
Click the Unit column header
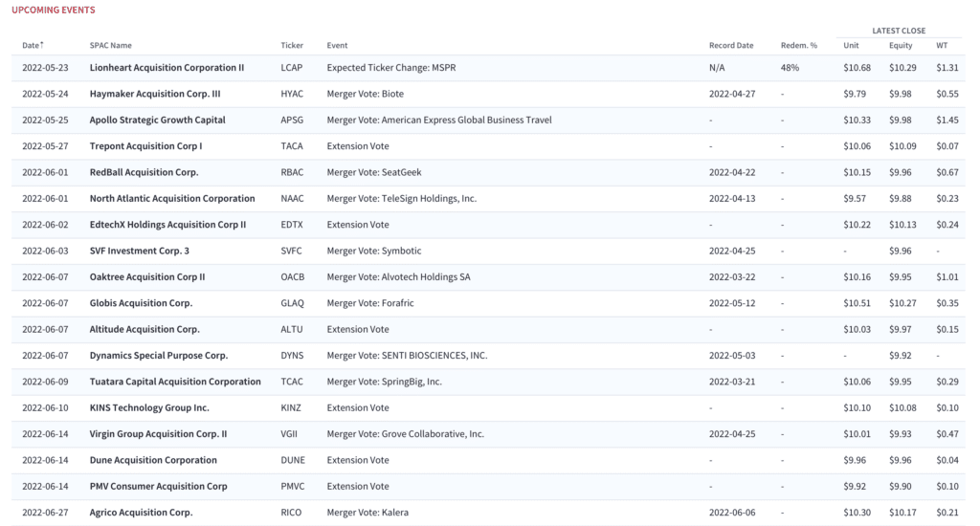pos(851,45)
